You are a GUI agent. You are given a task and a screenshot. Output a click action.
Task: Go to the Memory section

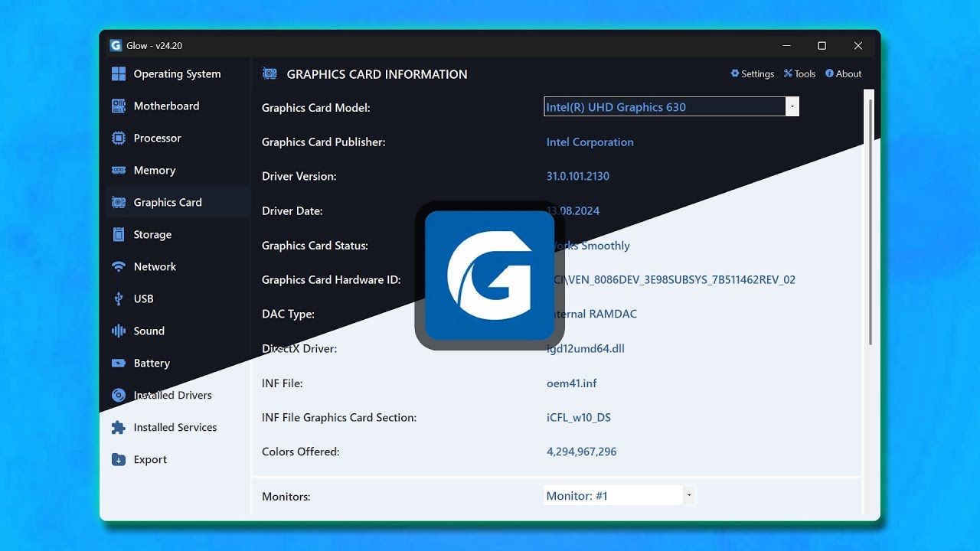[178, 170]
